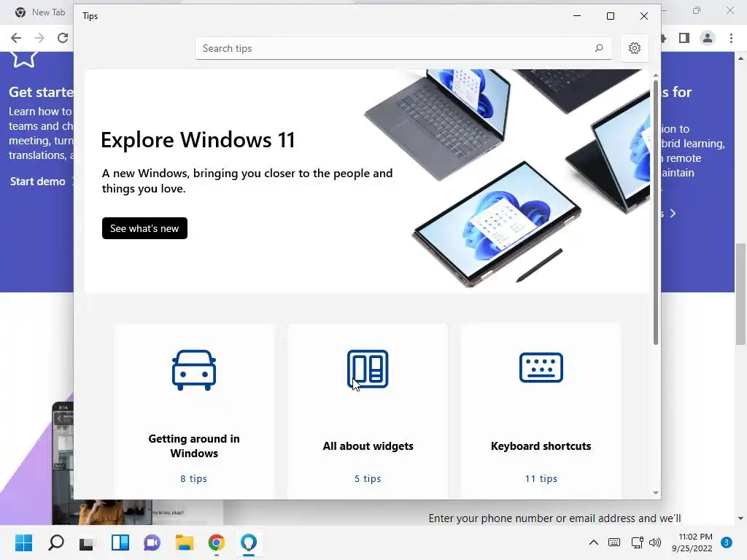Screen dimensions: 747x560
Task: Select Keyboard shortcuts title
Action: point(541,446)
